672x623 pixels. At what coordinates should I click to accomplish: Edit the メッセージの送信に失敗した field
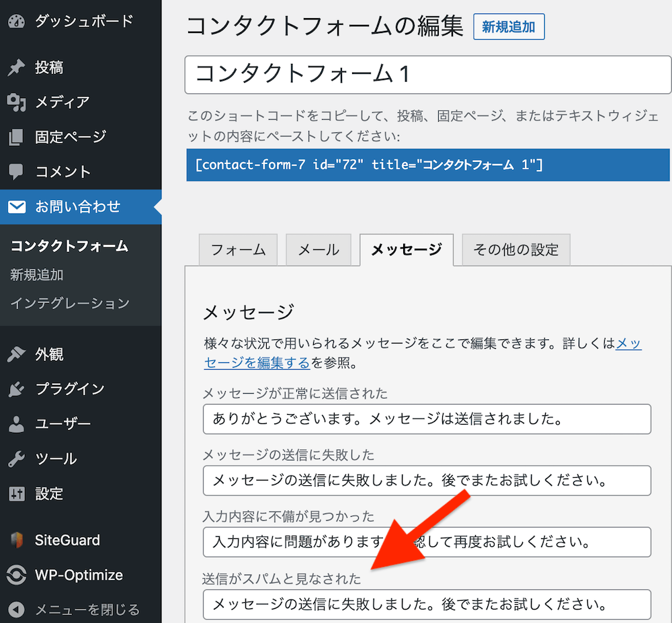pos(427,481)
